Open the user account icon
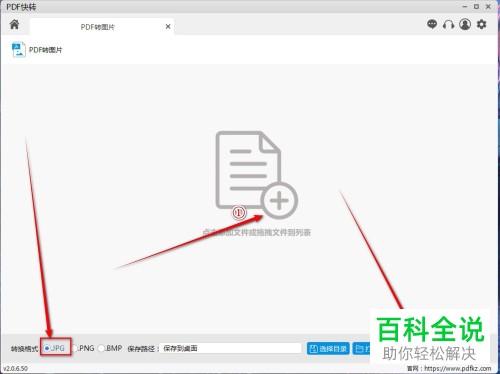 465,24
